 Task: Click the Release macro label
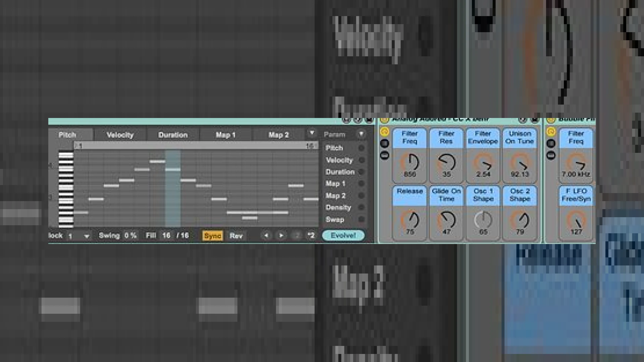[410, 195]
